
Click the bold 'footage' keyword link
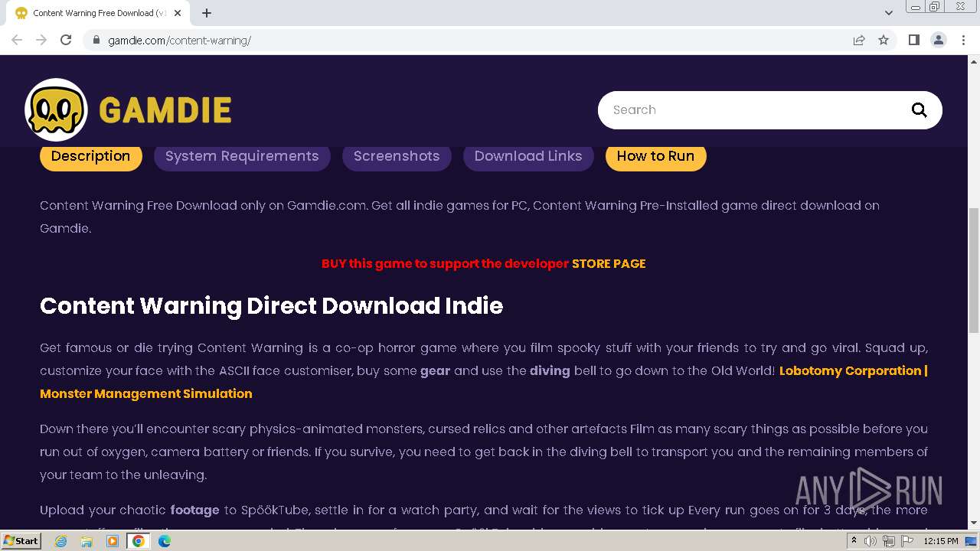(194, 510)
